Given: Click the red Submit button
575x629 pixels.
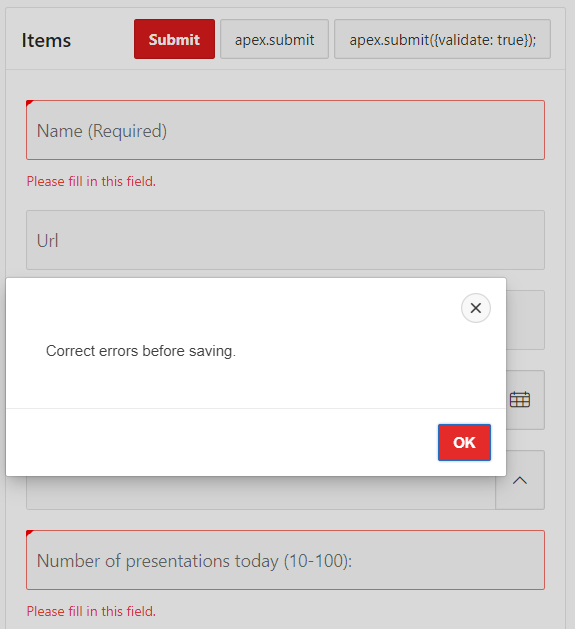Looking at the screenshot, I should [x=174, y=39].
